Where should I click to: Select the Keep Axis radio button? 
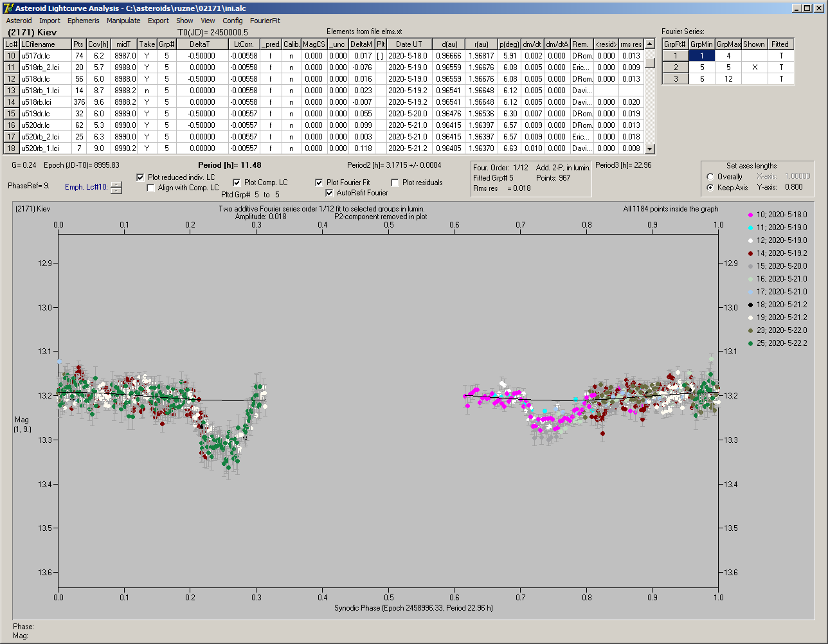point(710,188)
